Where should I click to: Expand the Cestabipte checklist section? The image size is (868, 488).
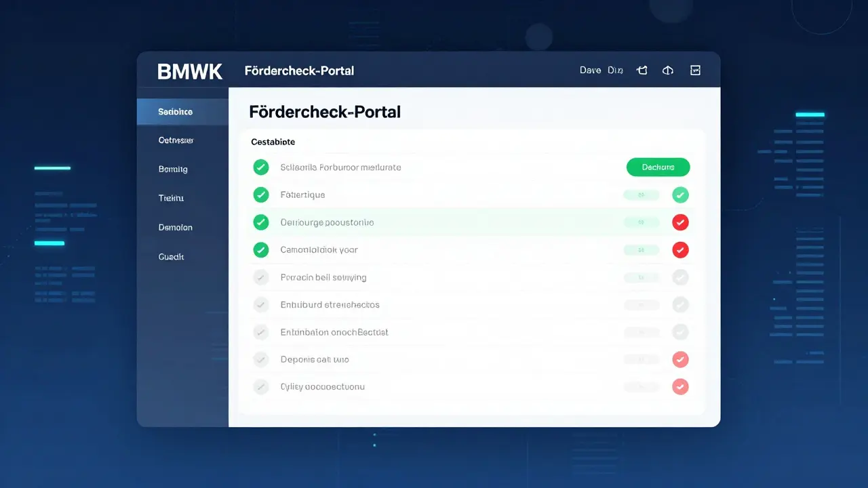273,142
